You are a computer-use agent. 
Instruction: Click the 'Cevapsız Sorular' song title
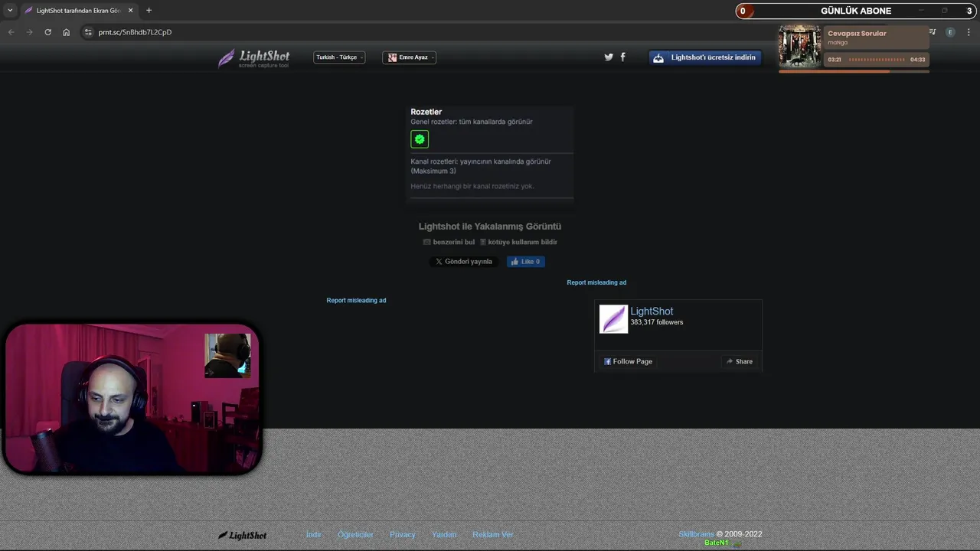tap(857, 34)
